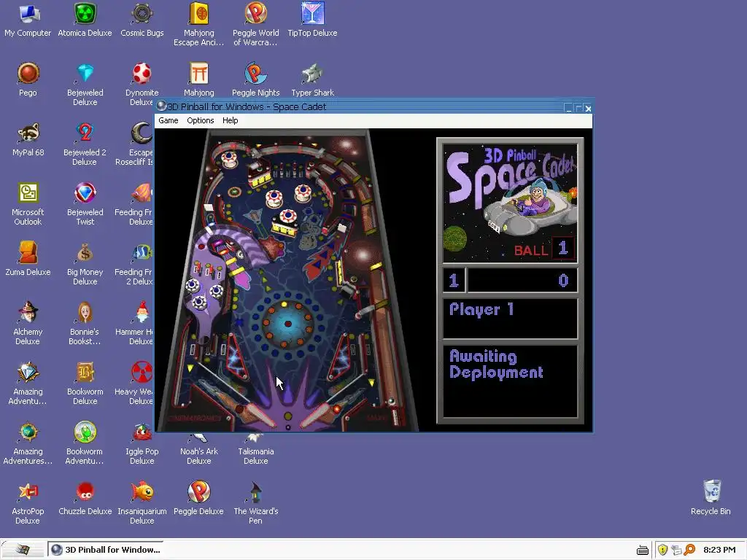Click 3D Pinball for Windows taskbar button
Screen dimensions: 747x560
[105, 550]
